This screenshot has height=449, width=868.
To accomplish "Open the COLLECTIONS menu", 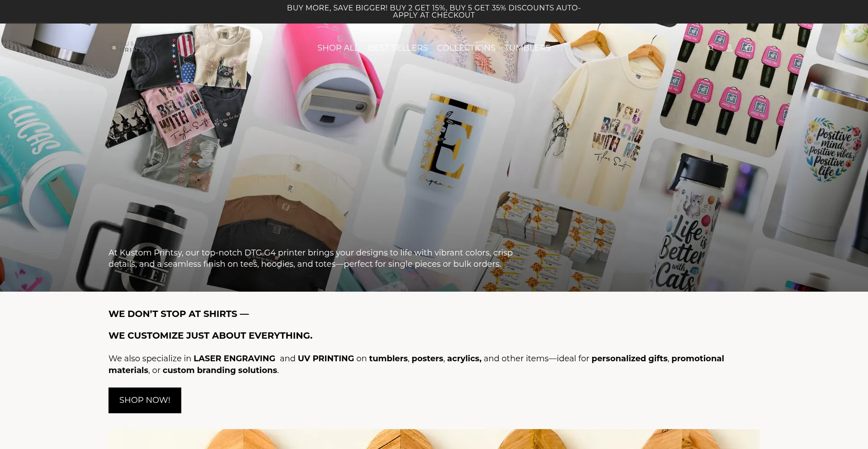I will pyautogui.click(x=466, y=48).
